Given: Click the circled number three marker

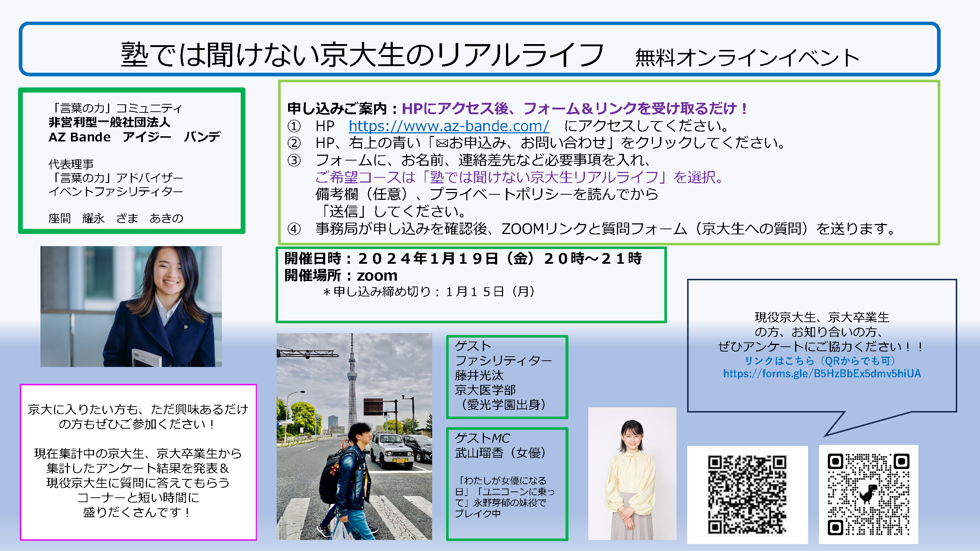Looking at the screenshot, I should tap(294, 160).
